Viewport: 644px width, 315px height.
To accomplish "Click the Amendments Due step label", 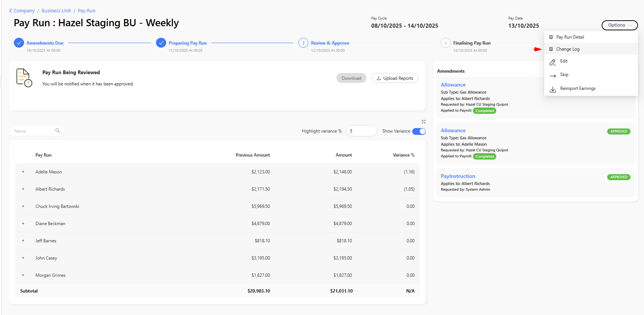I will click(45, 43).
